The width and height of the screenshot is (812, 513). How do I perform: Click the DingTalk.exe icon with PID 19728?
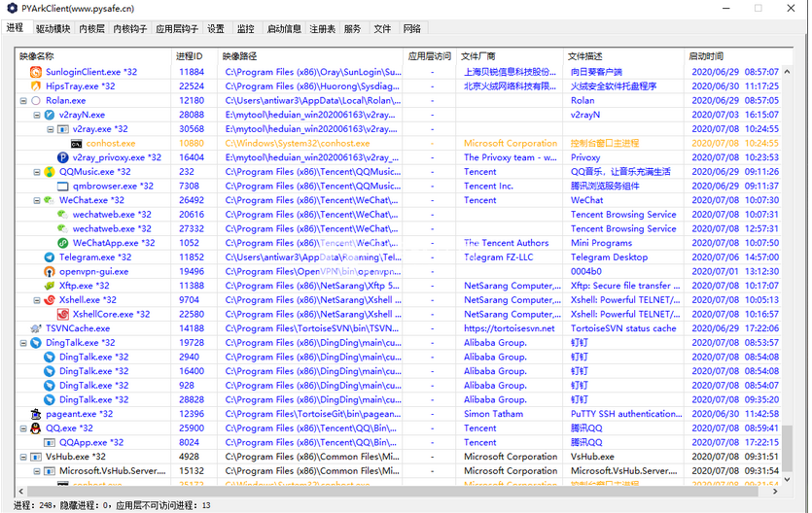pyautogui.click(x=36, y=343)
